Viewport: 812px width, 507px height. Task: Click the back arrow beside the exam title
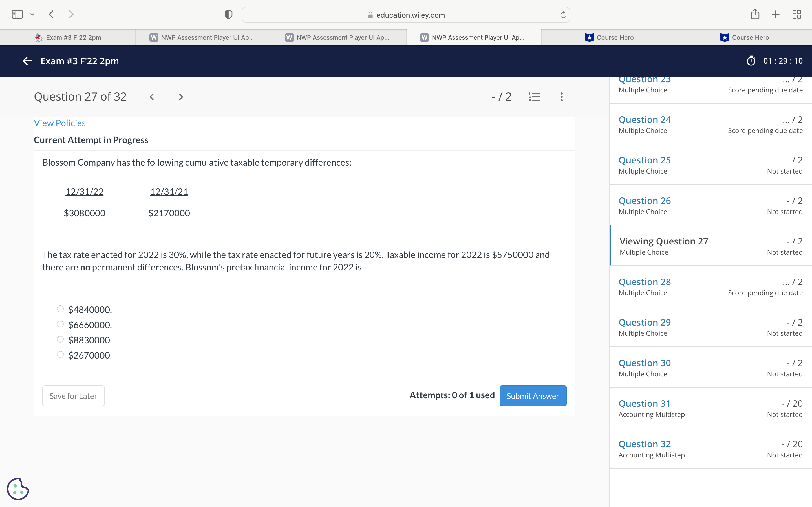[x=27, y=61]
